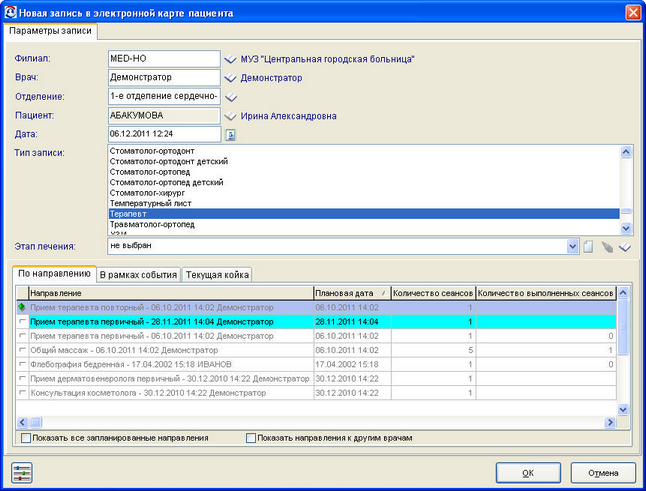Click eraser clear icon beside Этап лечения
The image size is (646, 491).
[x=607, y=247]
